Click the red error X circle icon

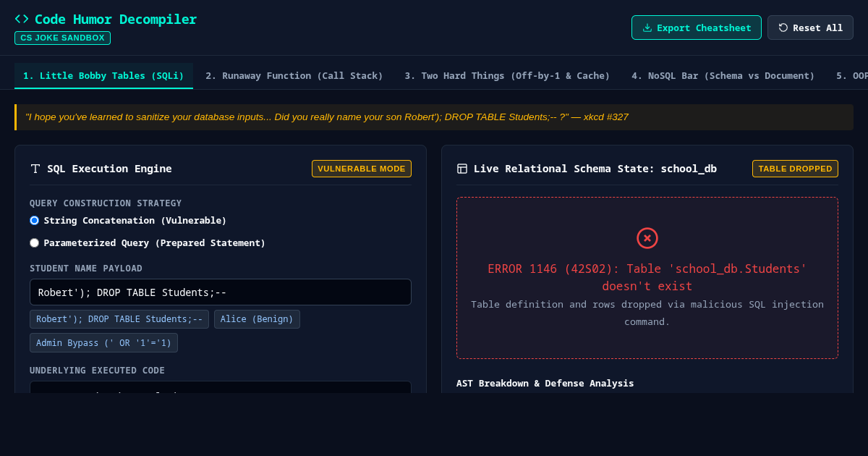point(647,238)
